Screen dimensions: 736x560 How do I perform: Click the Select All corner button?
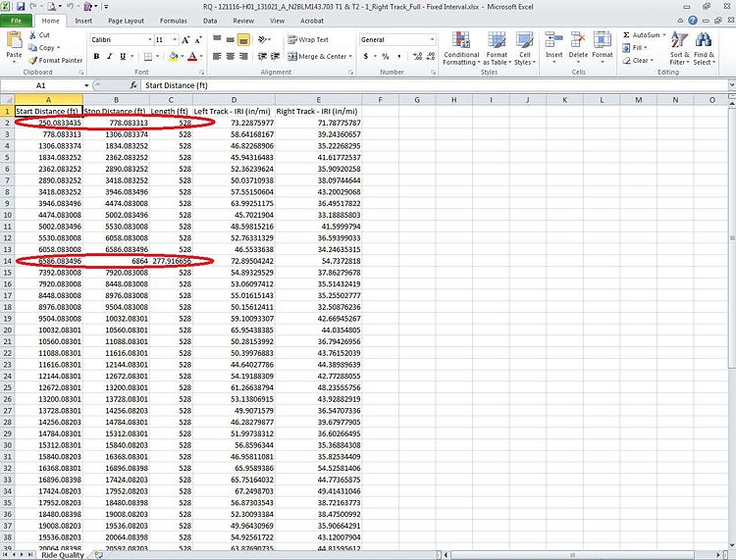pyautogui.click(x=7, y=100)
